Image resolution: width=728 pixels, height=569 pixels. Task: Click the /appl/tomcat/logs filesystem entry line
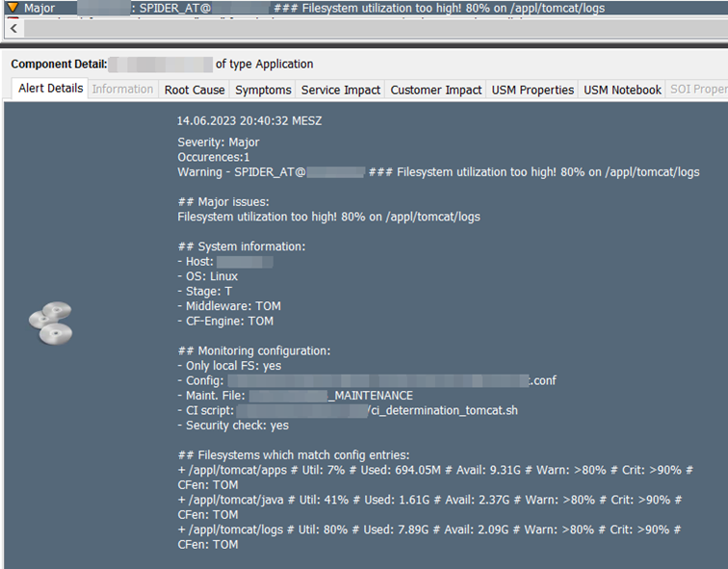[x=429, y=537]
